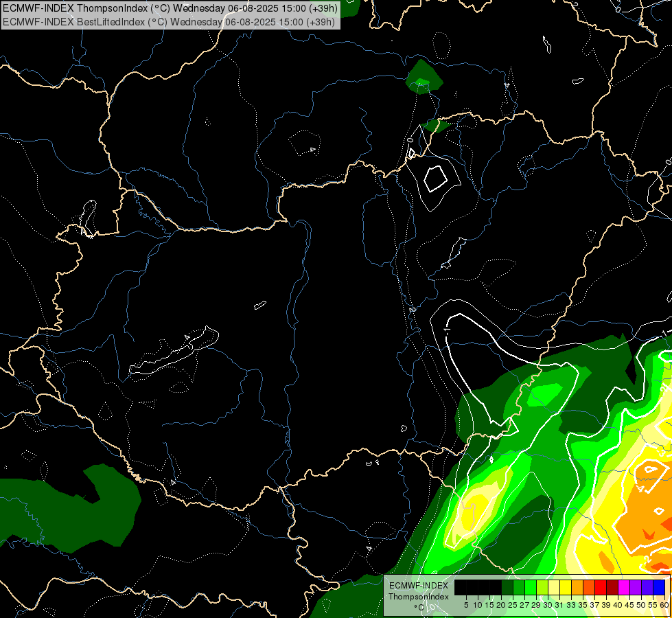The width and height of the screenshot is (672, 618).
Task: Click the °C unit label in the legend
Action: 419,607
